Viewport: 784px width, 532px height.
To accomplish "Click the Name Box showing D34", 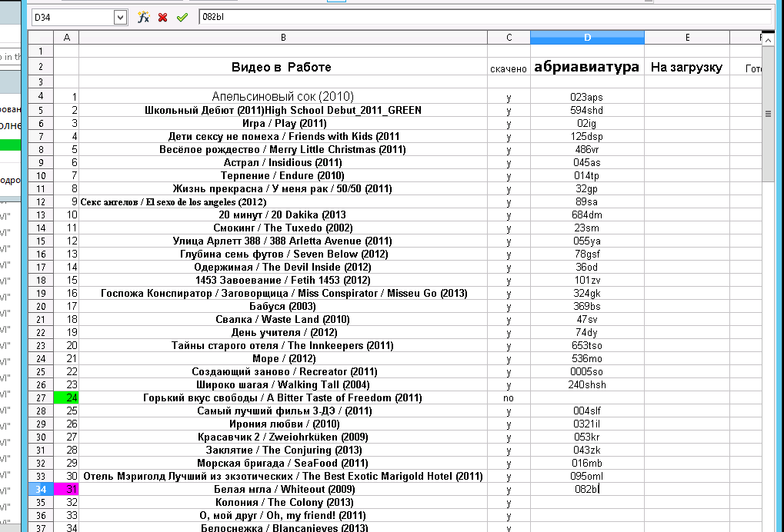I will click(73, 18).
